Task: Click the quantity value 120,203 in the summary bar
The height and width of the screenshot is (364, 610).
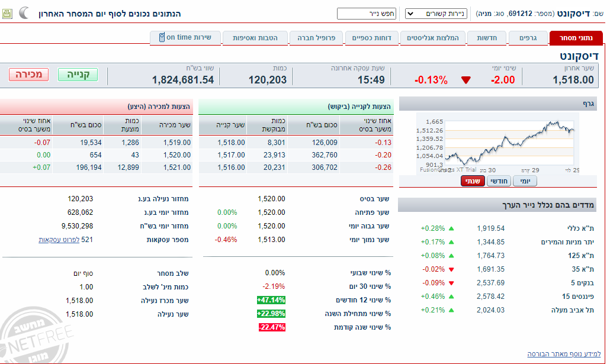Action: point(268,80)
